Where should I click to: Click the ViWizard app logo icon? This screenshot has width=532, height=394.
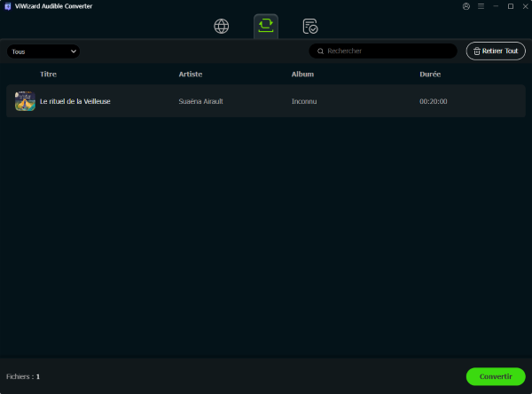coord(7,6)
